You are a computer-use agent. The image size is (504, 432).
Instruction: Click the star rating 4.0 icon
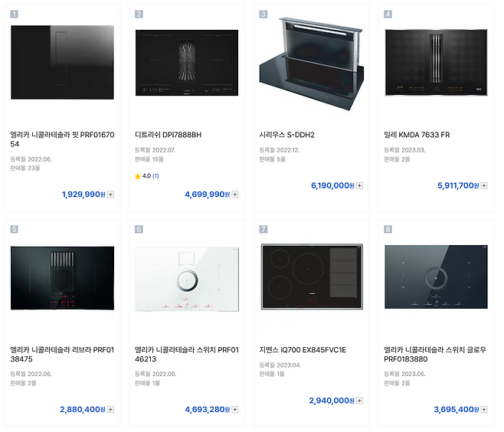tap(138, 176)
